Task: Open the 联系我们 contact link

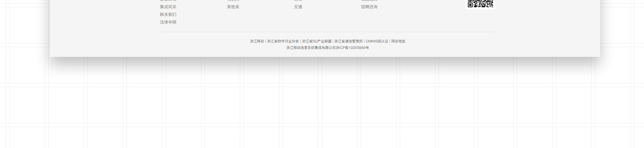Action: 168,15
